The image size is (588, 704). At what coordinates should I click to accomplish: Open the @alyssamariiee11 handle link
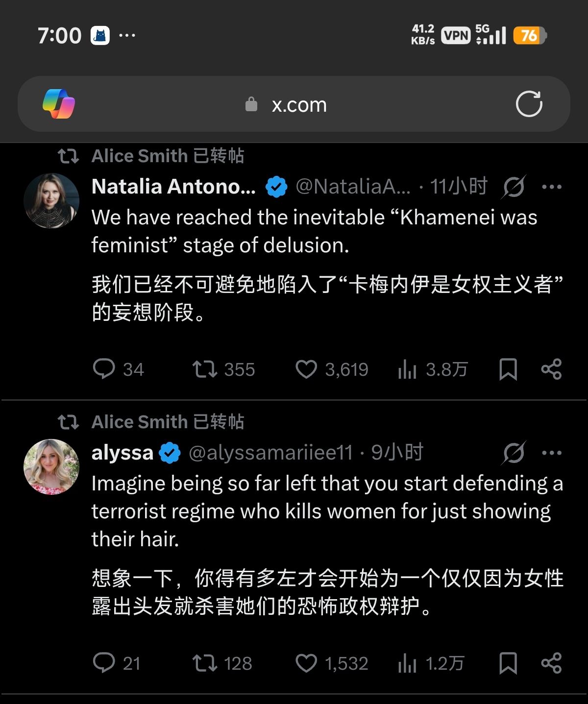(270, 453)
